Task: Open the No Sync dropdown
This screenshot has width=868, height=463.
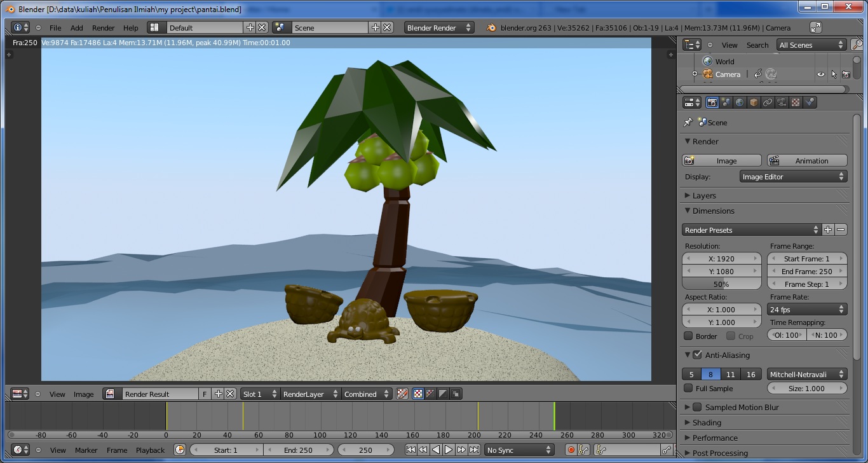Action: (520, 450)
